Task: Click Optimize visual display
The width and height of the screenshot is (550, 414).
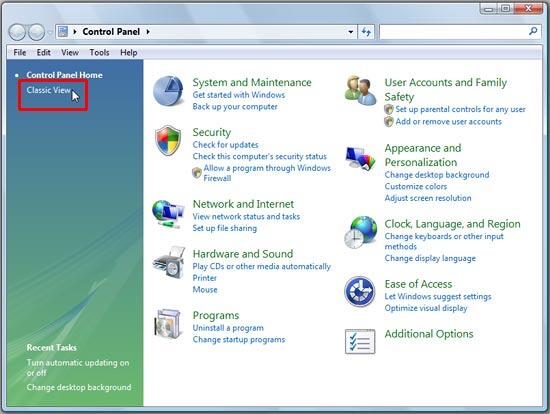Action: (x=426, y=308)
